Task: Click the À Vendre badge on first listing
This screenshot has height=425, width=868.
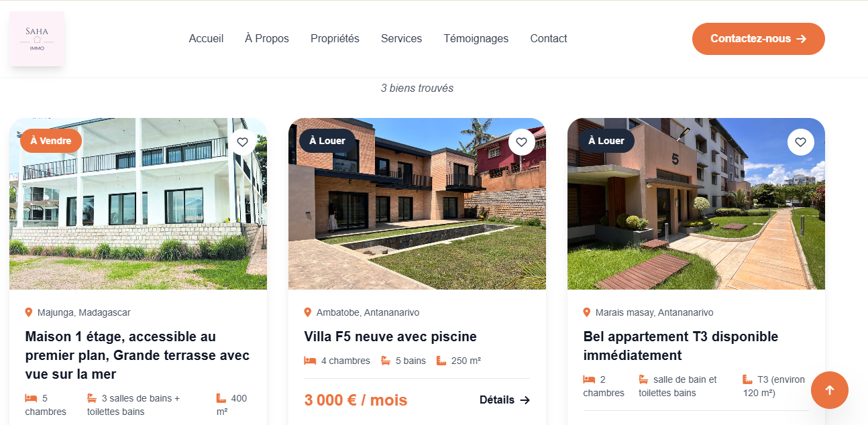Action: (51, 141)
